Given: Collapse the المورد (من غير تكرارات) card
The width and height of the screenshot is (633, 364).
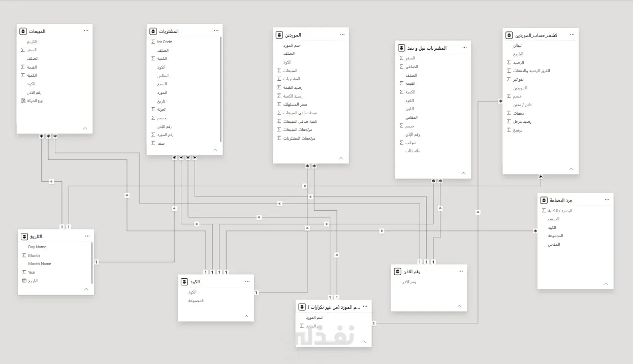Looking at the screenshot, I should click(x=364, y=342).
